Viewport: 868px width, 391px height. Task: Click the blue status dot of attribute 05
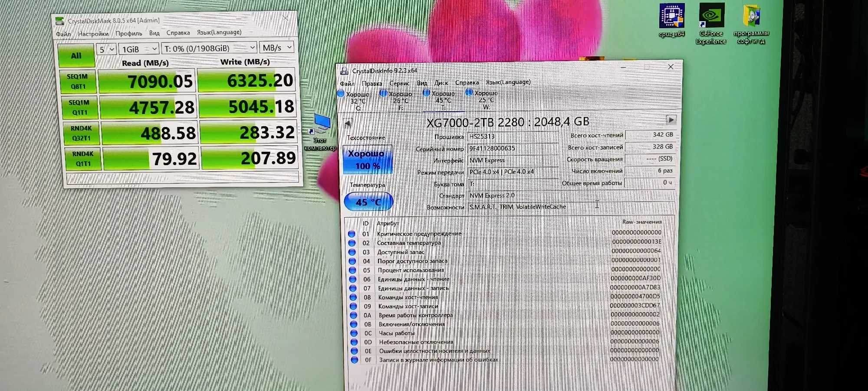pos(352,270)
